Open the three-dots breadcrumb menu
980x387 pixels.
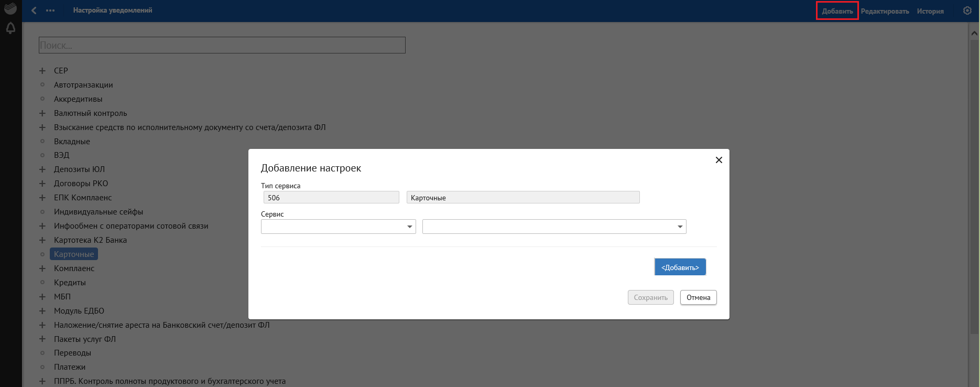(x=50, y=10)
